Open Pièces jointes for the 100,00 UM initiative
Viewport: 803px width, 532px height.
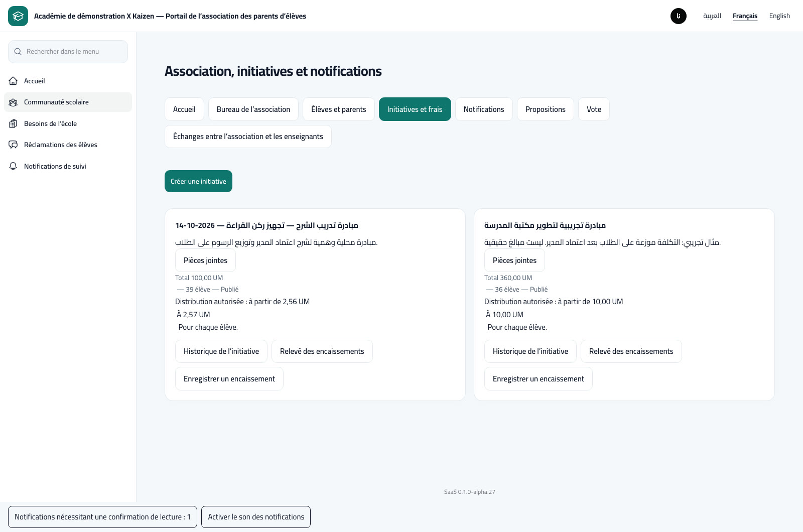click(205, 260)
